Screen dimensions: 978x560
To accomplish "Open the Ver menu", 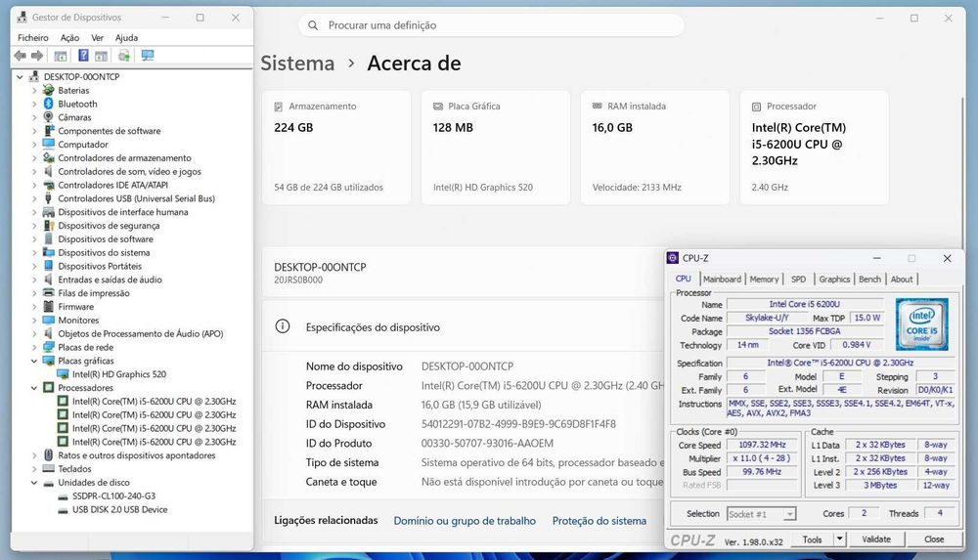I will click(97, 38).
